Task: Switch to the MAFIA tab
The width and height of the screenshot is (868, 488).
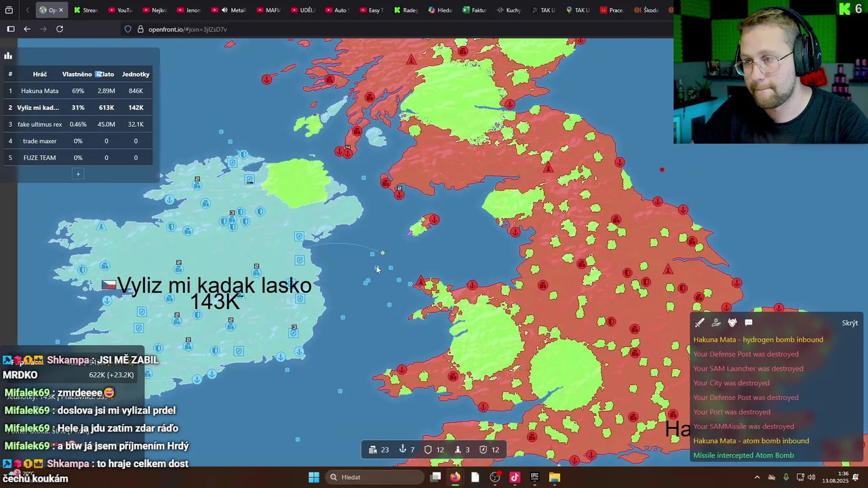Action: [x=268, y=10]
